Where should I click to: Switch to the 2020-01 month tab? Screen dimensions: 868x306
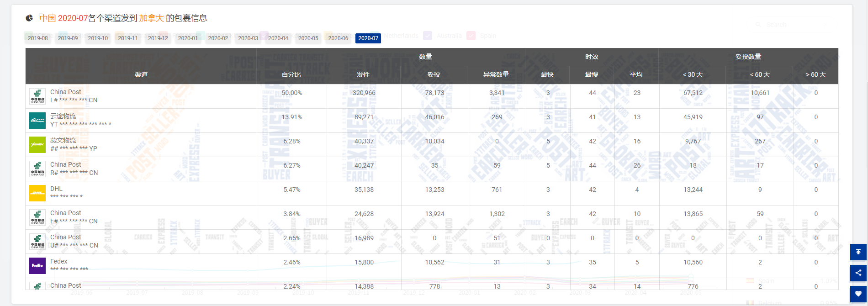tap(188, 38)
